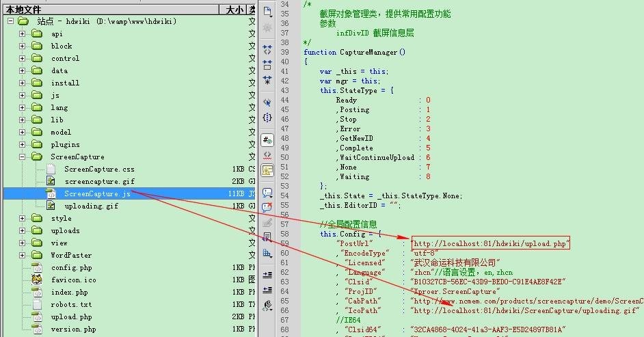644x337 pixels.
Task: Click the Format Source Code icon
Action: [267, 306]
